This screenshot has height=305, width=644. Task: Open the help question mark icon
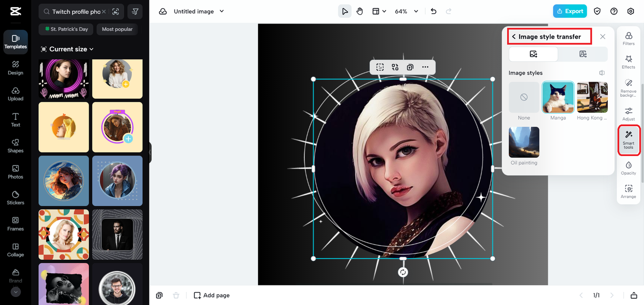pyautogui.click(x=614, y=11)
